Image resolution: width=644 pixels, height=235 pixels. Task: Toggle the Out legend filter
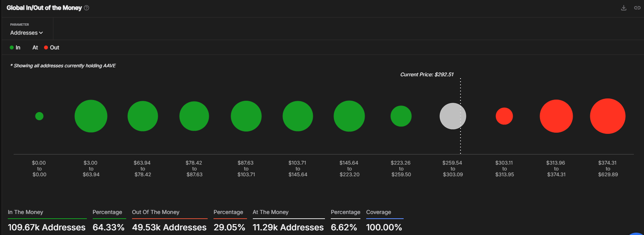coord(52,47)
